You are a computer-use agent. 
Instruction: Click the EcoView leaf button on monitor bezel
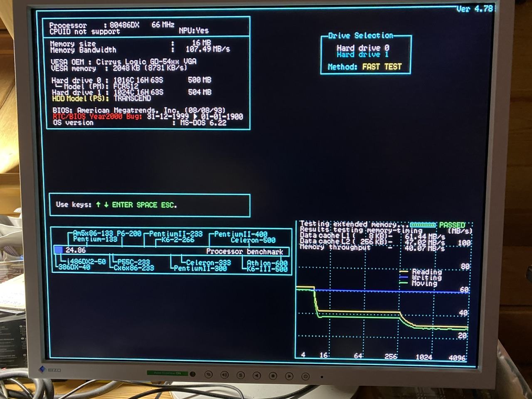(209, 375)
